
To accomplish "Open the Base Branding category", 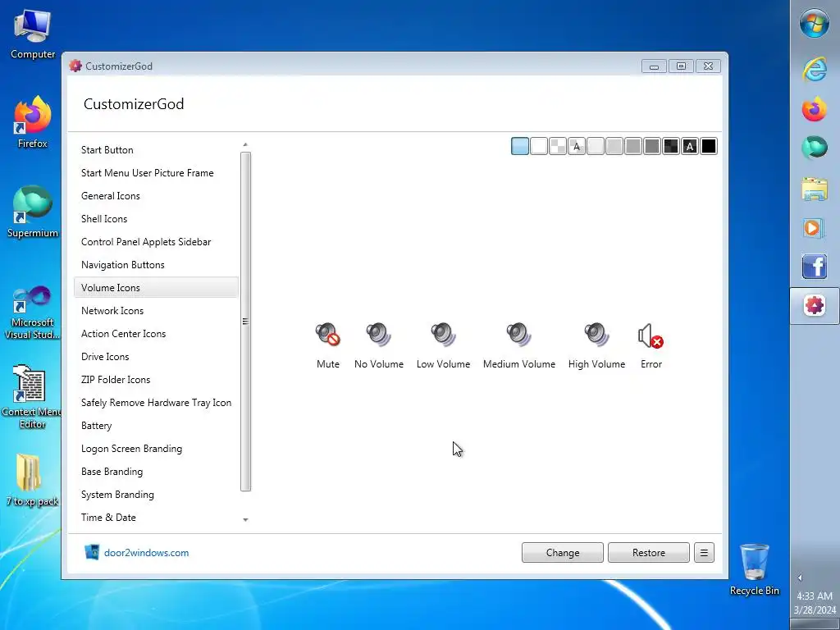I will coord(156,472).
